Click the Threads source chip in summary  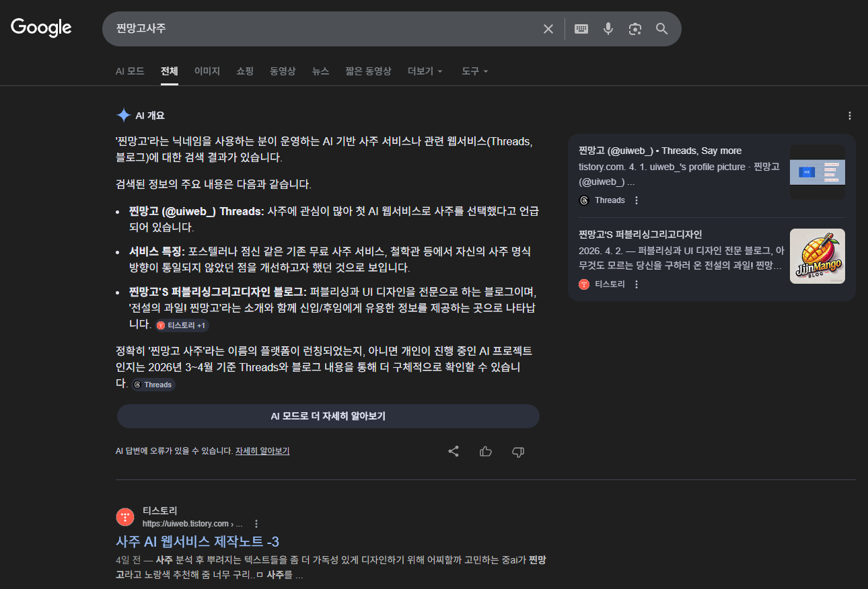[x=153, y=385]
